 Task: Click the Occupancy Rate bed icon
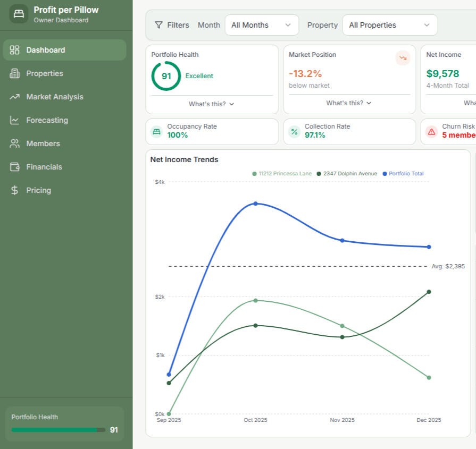(156, 132)
